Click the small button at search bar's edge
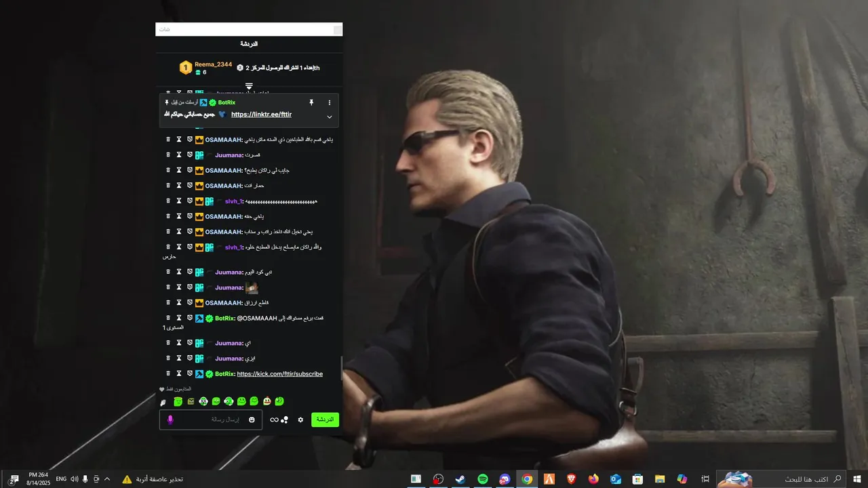The image size is (868, 488). (338, 29)
